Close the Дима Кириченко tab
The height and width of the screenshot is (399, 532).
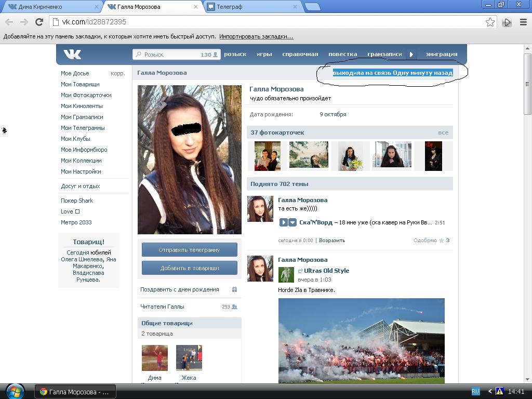point(96,7)
